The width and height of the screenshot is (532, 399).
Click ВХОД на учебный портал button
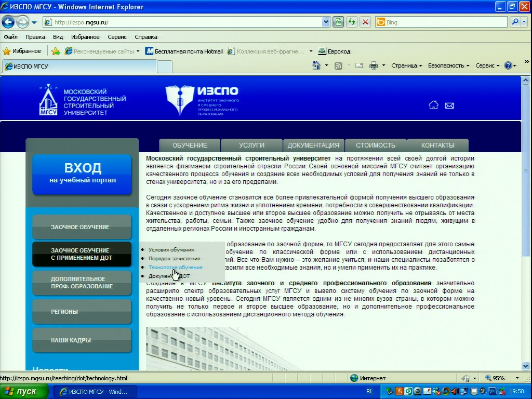pos(82,174)
